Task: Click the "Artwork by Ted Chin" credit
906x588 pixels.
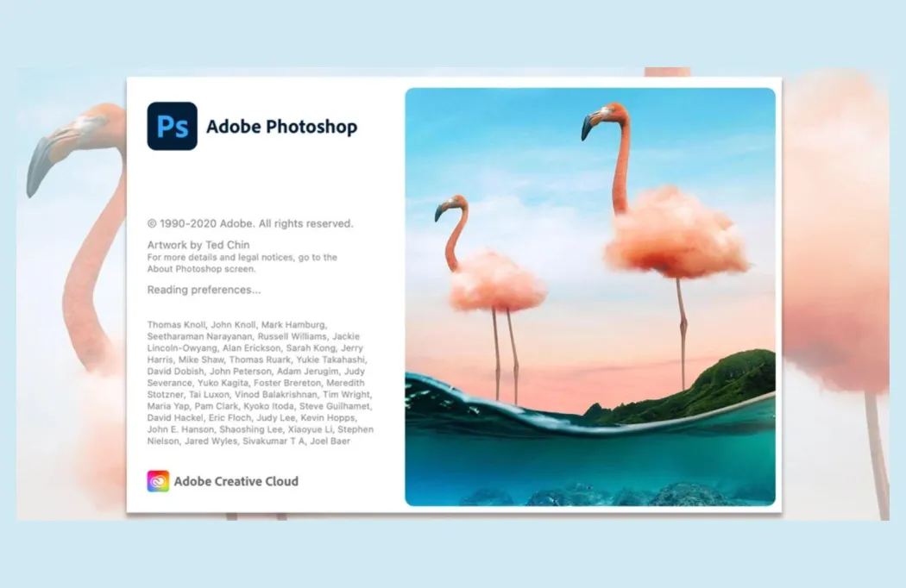Action: coord(198,245)
